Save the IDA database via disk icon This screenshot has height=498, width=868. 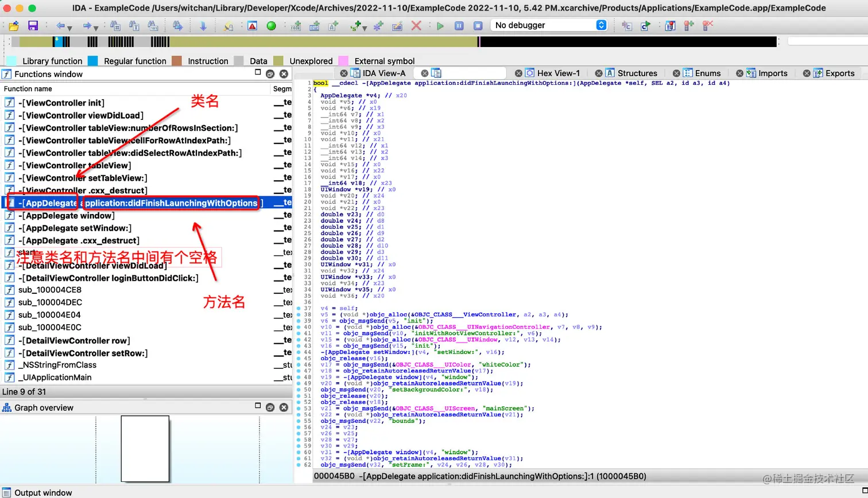click(32, 25)
